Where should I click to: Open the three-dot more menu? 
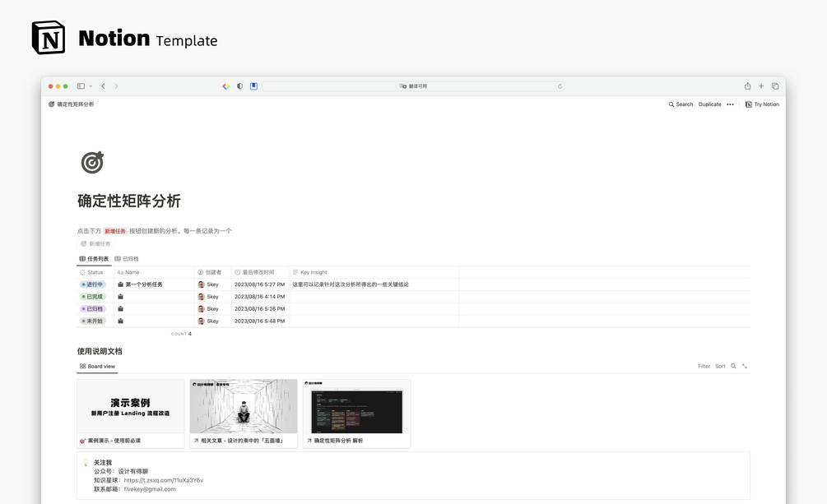point(730,104)
